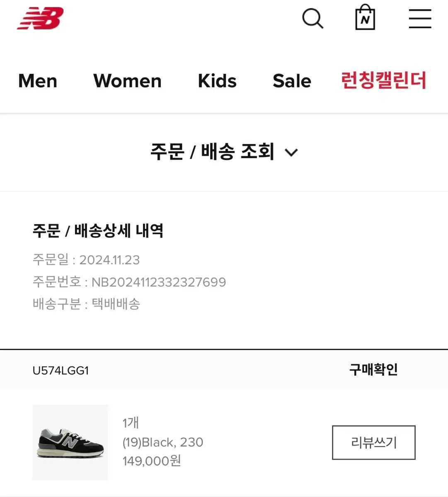
Task: Open the hamburger menu
Action: [x=420, y=19]
